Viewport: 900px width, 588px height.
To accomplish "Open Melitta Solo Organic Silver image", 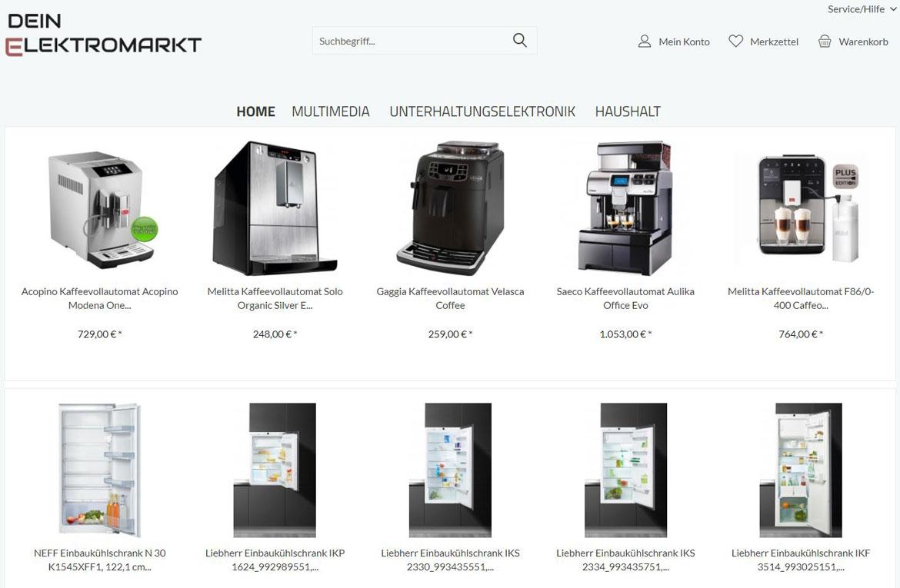I will pyautogui.click(x=275, y=209).
